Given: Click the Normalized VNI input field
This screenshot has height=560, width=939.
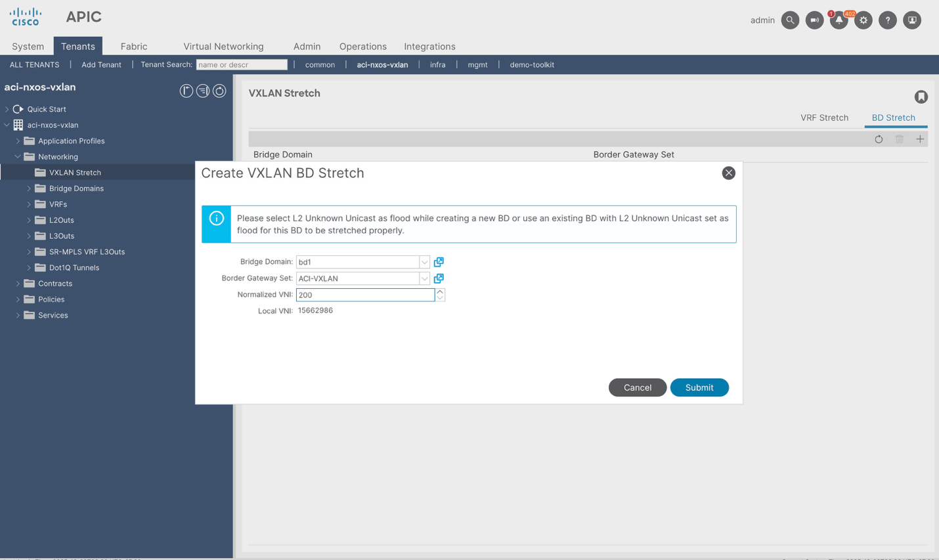Looking at the screenshot, I should [365, 295].
